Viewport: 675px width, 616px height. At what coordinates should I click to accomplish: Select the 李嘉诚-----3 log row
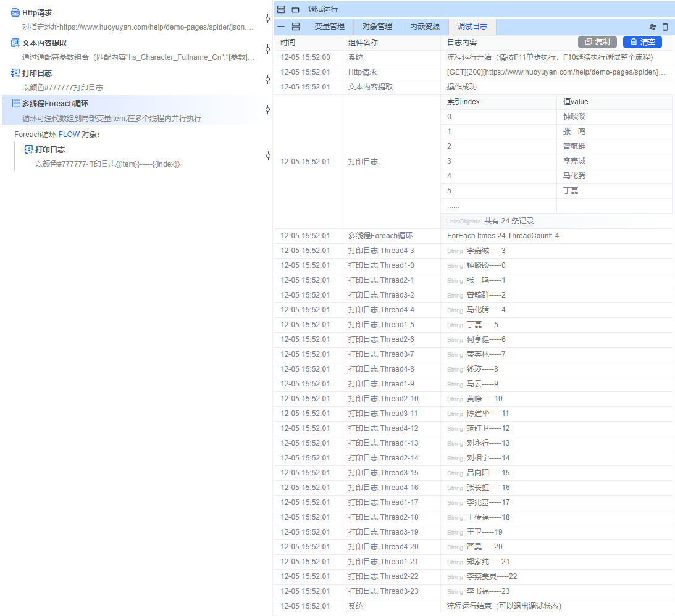click(485, 251)
